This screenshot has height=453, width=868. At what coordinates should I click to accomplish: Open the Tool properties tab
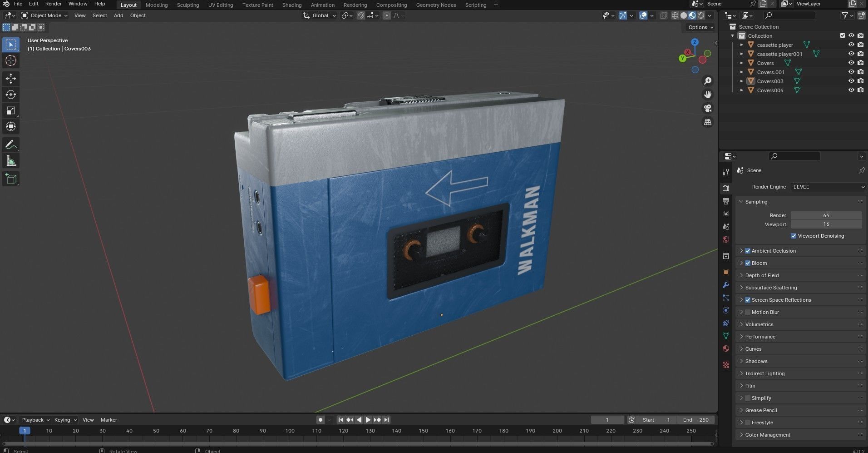pos(726,172)
